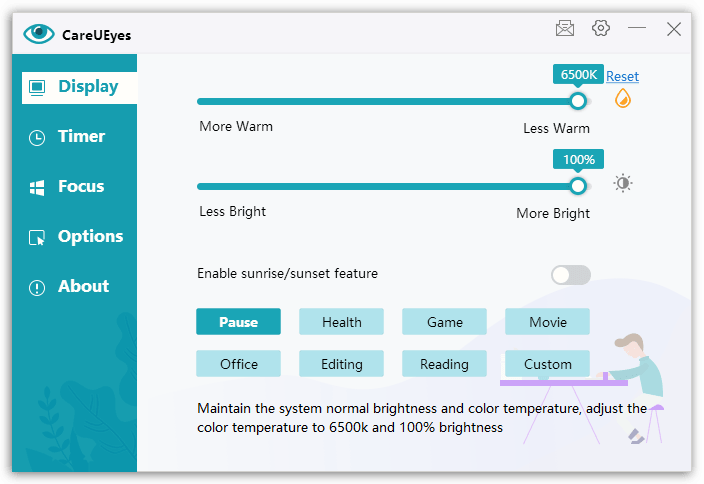Activate the Movie preset

pos(547,321)
